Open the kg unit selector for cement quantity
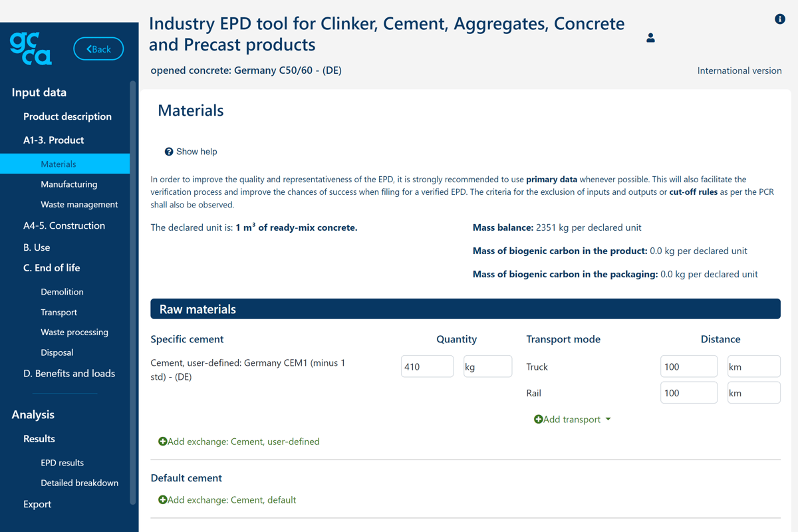Viewport: 798px width, 532px height. coord(487,366)
